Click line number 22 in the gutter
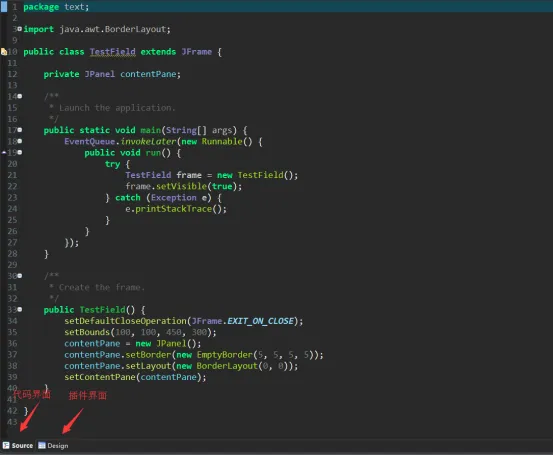The width and height of the screenshot is (554, 455). [12, 186]
